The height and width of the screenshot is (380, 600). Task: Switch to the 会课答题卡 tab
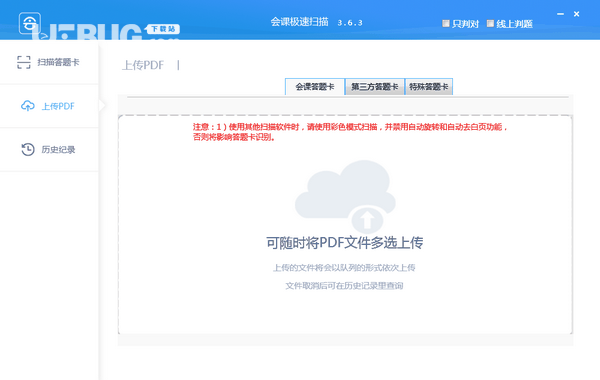[315, 87]
